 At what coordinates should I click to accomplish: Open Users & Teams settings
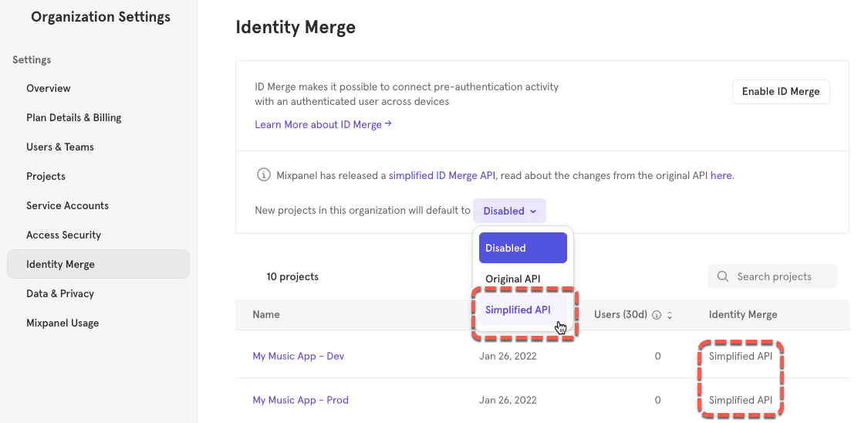click(60, 147)
